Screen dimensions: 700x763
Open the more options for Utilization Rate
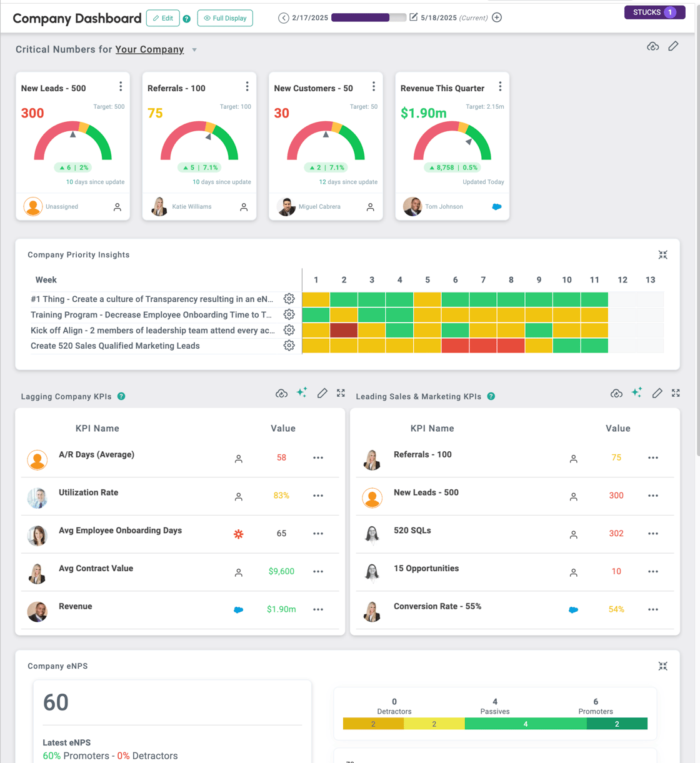pyautogui.click(x=318, y=496)
